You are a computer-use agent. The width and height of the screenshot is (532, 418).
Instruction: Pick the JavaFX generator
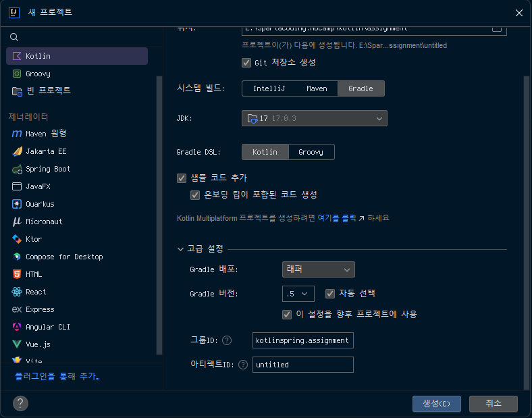tap(38, 186)
